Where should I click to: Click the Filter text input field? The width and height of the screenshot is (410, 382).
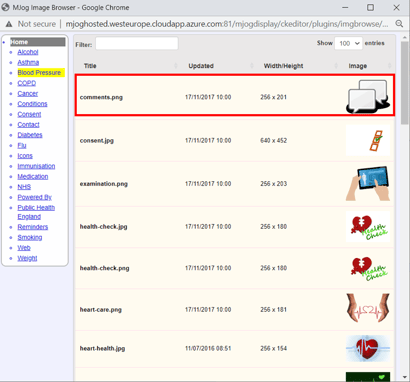pos(137,44)
